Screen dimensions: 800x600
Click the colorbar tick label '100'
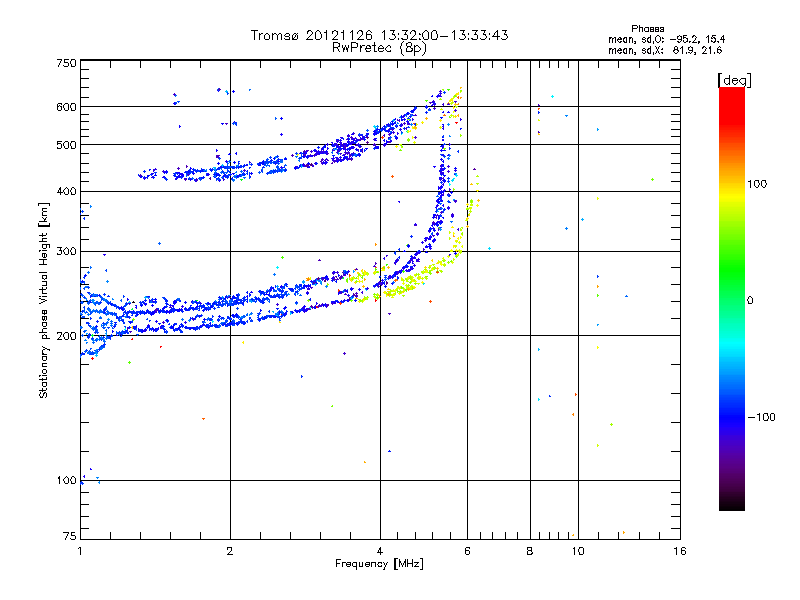coord(757,184)
